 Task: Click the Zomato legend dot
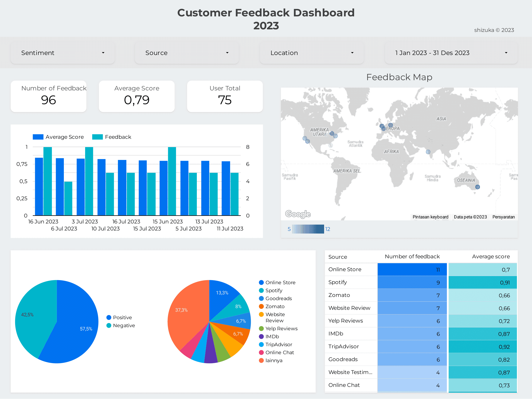(x=261, y=306)
